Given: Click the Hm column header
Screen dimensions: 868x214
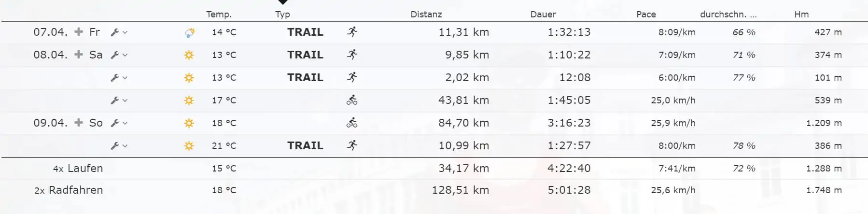Looking at the screenshot, I should 801,14.
